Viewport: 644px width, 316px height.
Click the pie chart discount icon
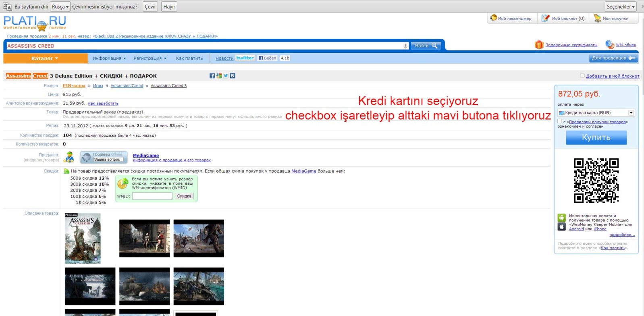[x=123, y=183]
